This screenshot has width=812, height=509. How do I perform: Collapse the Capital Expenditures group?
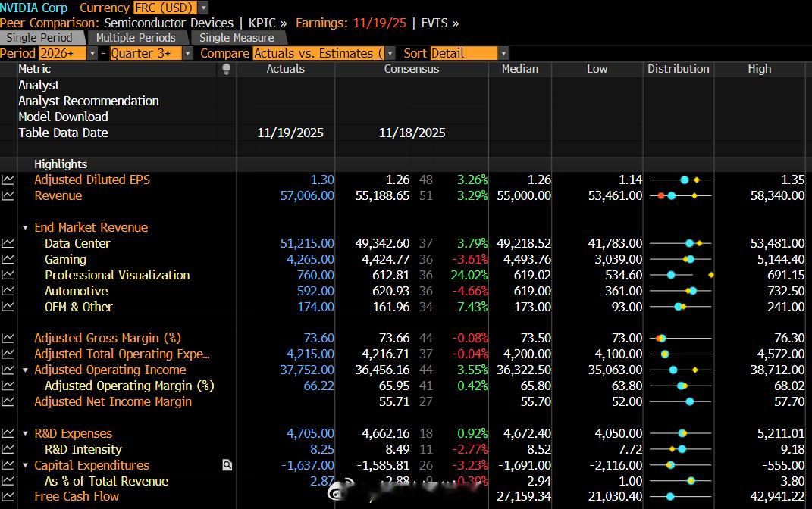[25, 466]
